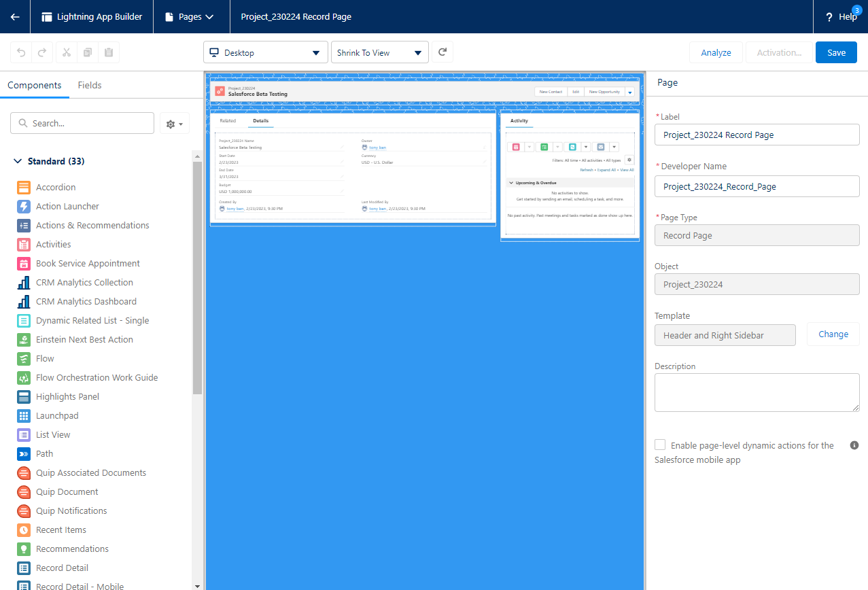This screenshot has height=590, width=868.
Task: Click the Save button
Action: [x=837, y=52]
